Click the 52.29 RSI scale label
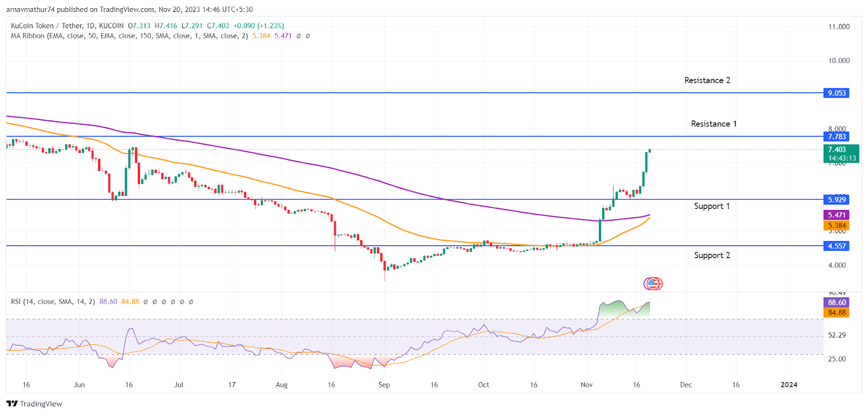 pyautogui.click(x=837, y=335)
